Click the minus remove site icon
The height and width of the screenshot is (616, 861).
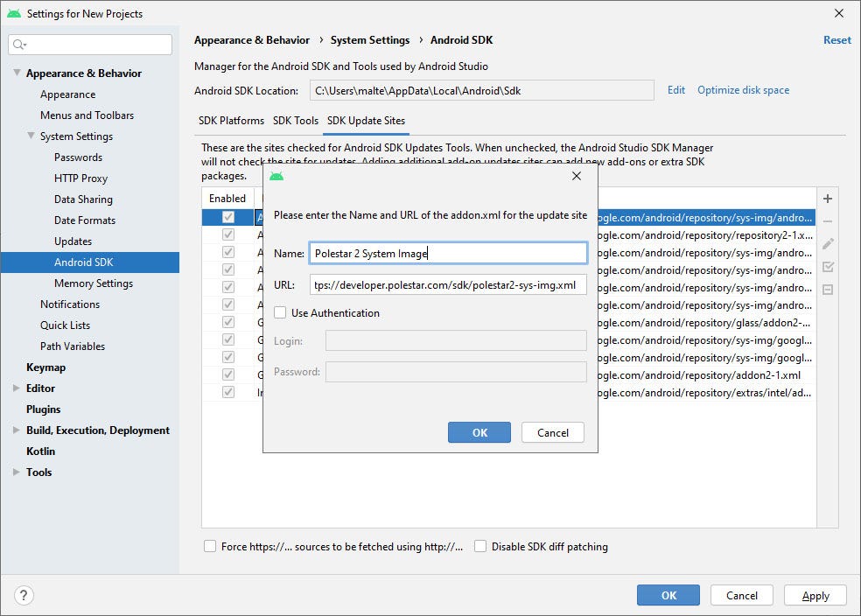pos(828,221)
